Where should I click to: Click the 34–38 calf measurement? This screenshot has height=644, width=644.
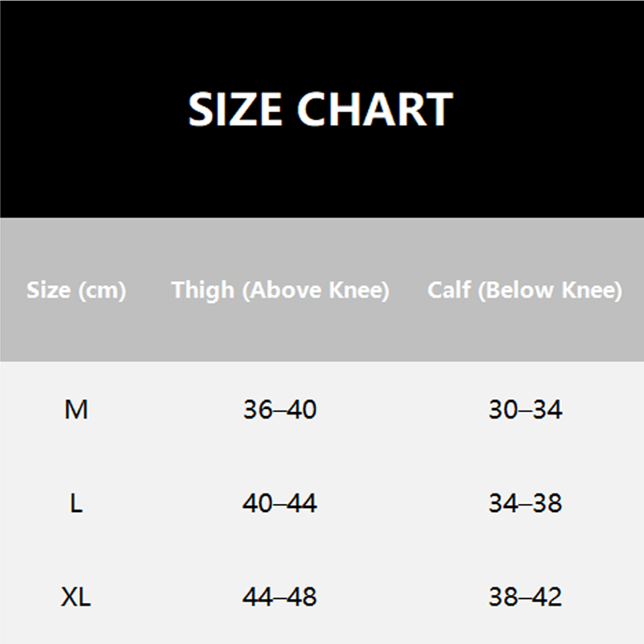[x=525, y=504]
